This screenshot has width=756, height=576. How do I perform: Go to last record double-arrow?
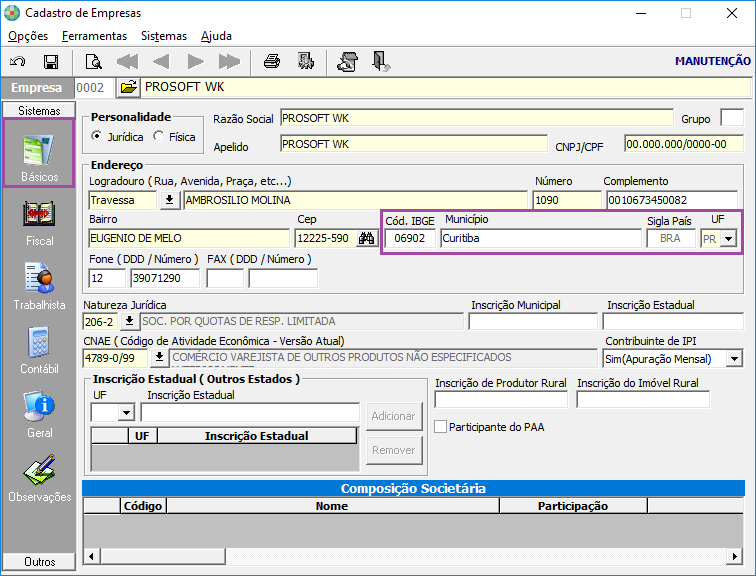(229, 62)
